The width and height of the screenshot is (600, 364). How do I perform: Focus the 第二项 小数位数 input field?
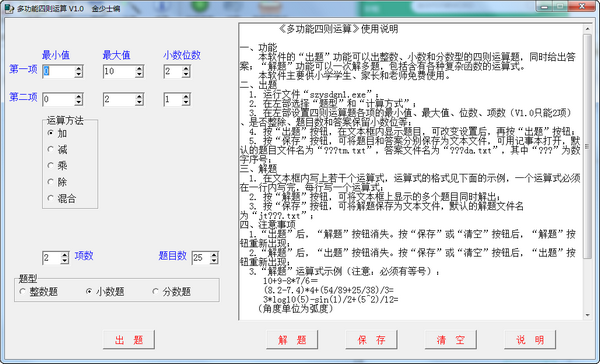(x=173, y=100)
